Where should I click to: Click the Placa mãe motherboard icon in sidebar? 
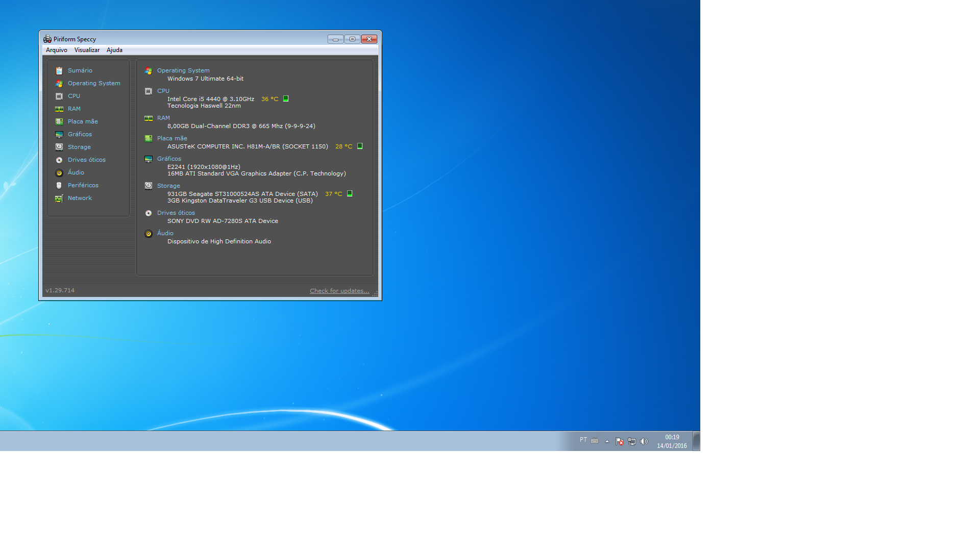pyautogui.click(x=59, y=122)
